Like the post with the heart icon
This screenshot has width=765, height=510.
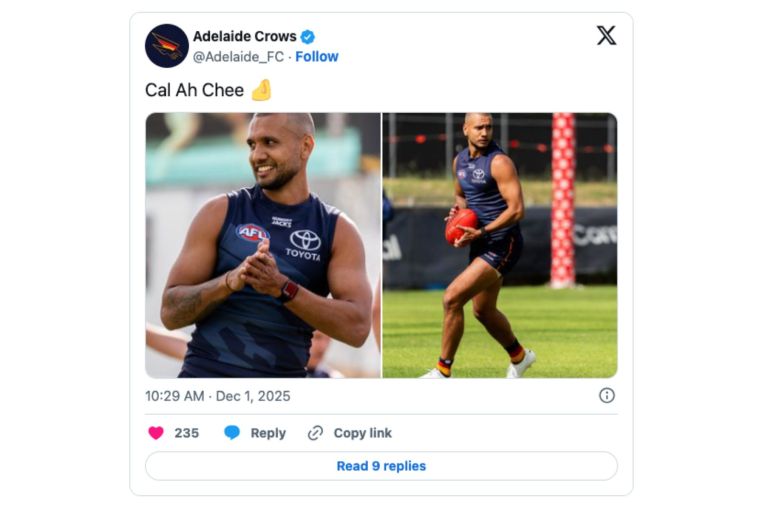pyautogui.click(x=156, y=433)
